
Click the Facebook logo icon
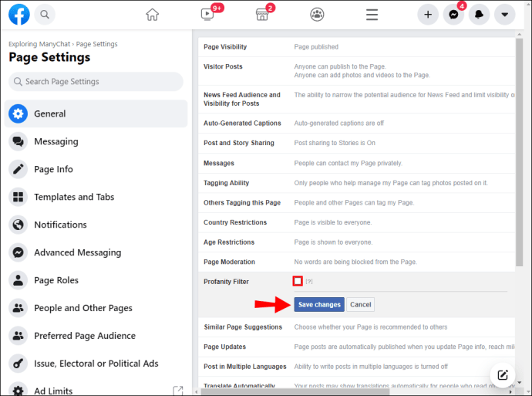[x=19, y=15]
